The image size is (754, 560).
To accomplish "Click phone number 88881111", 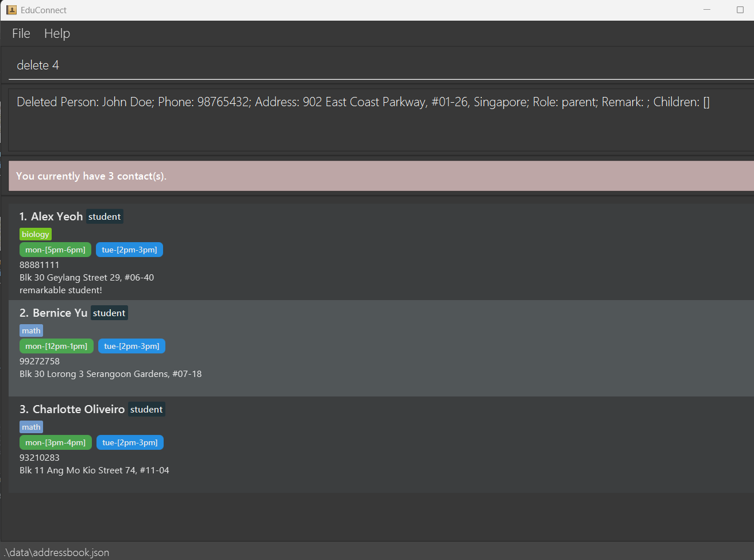I will [39, 265].
